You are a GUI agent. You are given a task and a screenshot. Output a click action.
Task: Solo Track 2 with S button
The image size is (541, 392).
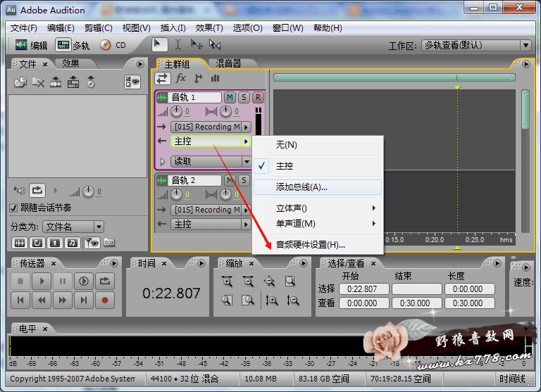point(244,180)
